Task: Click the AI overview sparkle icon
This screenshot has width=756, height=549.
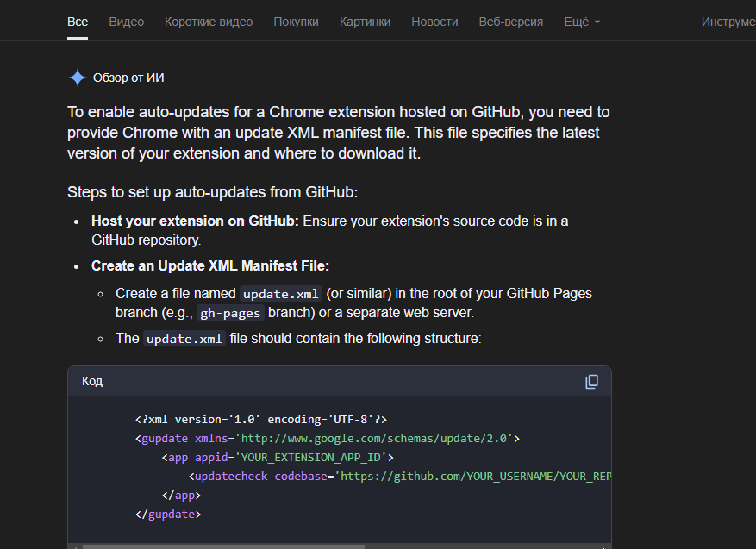Action: pyautogui.click(x=78, y=78)
